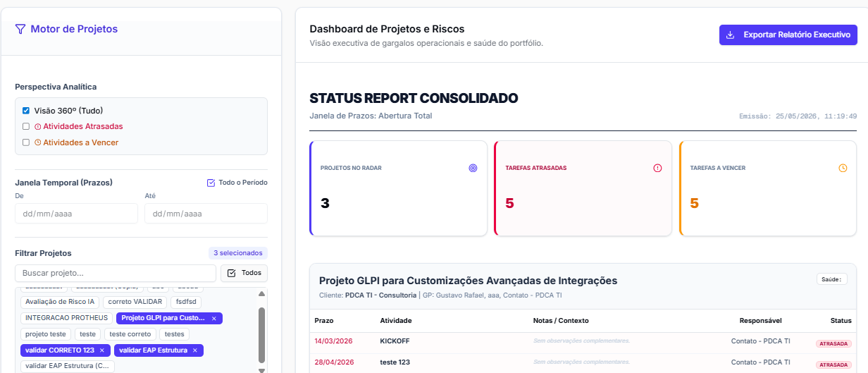Toggle Todo o Período checkbox
The image size is (868, 373).
tap(211, 183)
